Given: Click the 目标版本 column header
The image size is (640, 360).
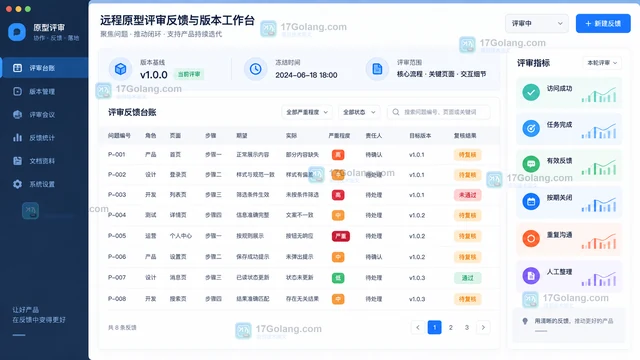Looking at the screenshot, I should tap(420, 136).
